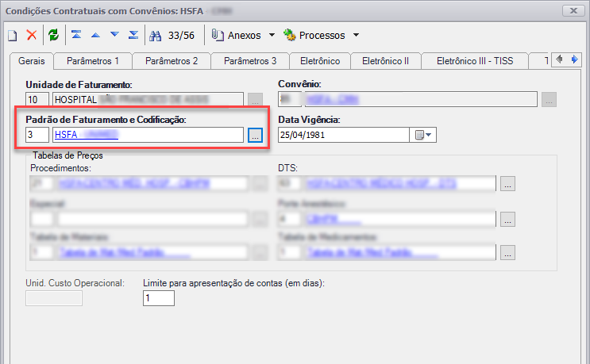Image resolution: width=590 pixels, height=364 pixels.
Task: Open lookup button for DTS table
Action: tap(507, 184)
